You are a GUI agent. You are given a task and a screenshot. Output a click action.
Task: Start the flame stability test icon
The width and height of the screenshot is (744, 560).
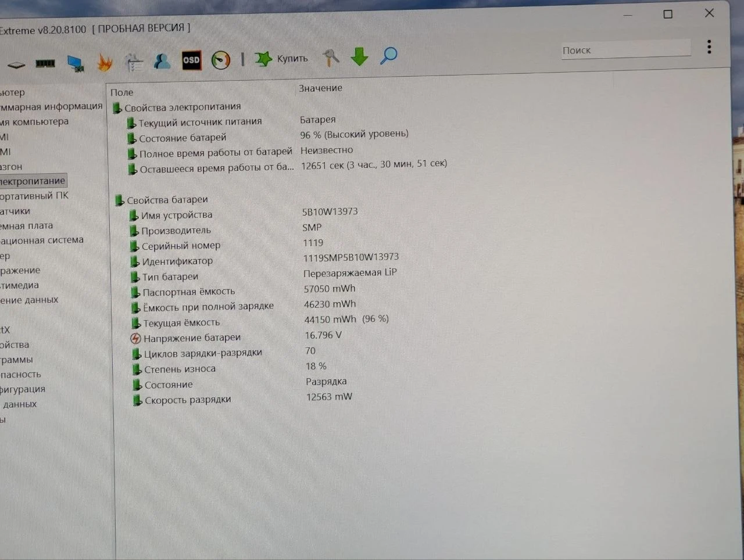point(105,63)
